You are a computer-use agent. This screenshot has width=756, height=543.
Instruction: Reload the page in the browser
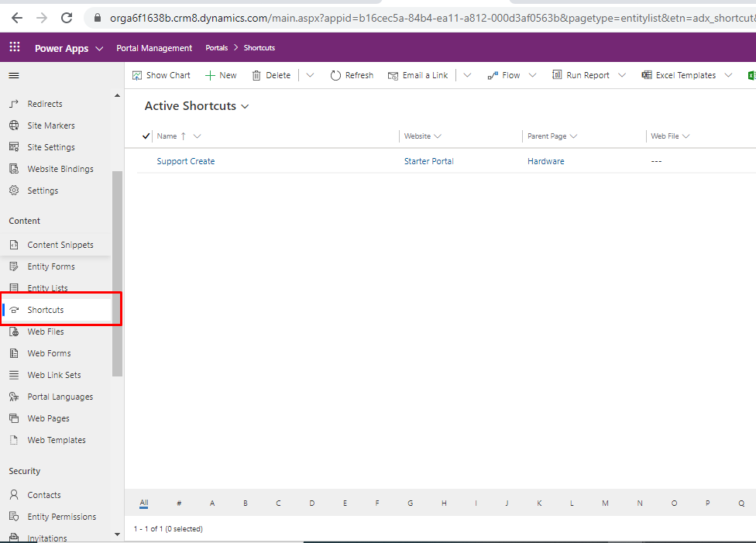pos(67,17)
